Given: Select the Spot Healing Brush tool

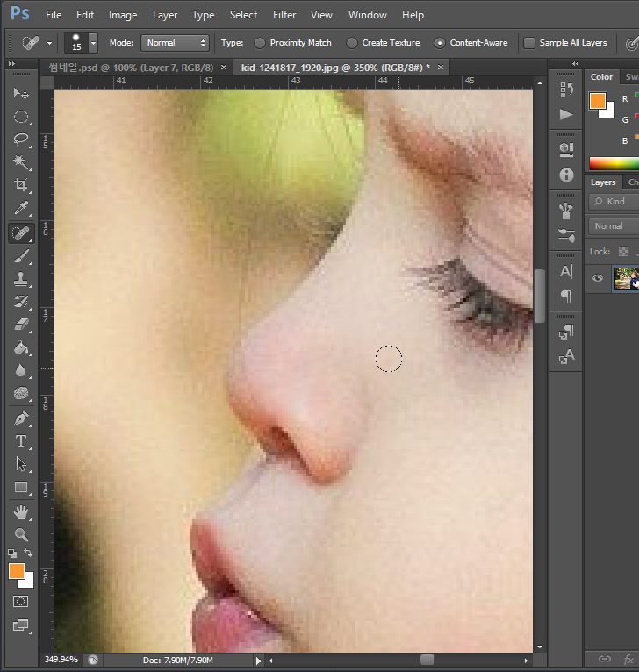Looking at the screenshot, I should (20, 233).
